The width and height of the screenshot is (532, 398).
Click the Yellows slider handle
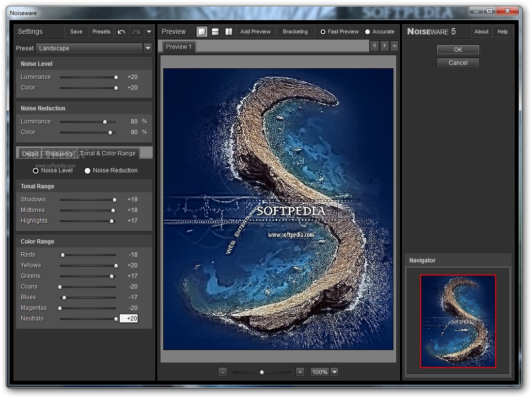coord(116,265)
